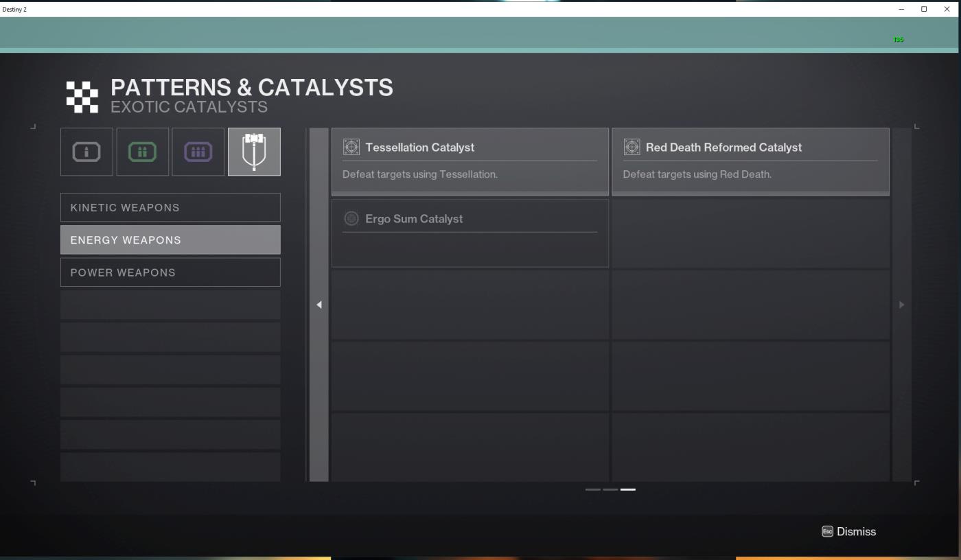Open the Tessellation Catalyst card

[x=470, y=161]
